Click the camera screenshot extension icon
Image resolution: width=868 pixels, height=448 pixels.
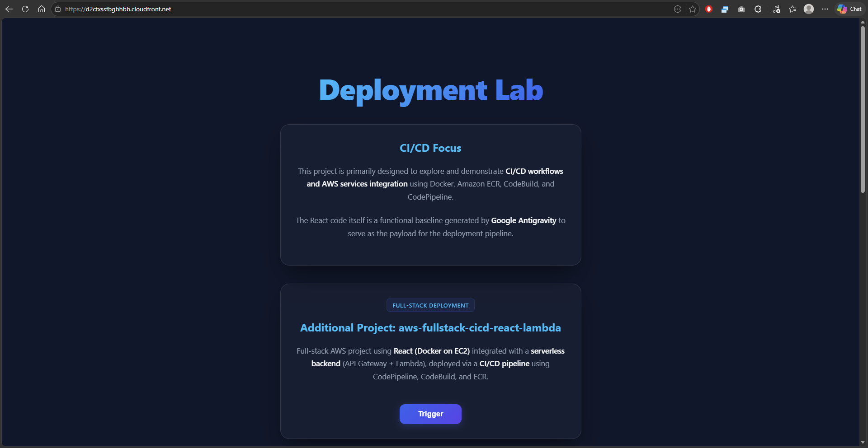click(x=741, y=9)
